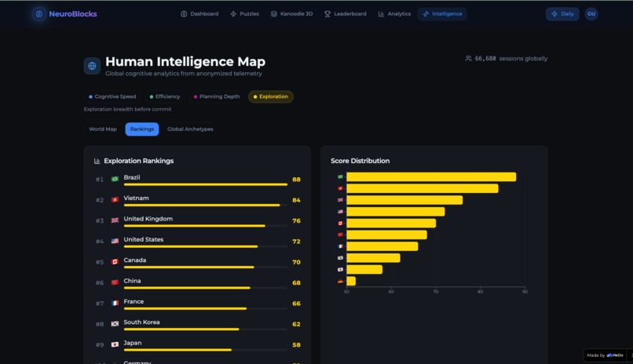Image resolution: width=633 pixels, height=364 pixels.
Task: Select the Cognitive Speed metric
Action: click(112, 96)
